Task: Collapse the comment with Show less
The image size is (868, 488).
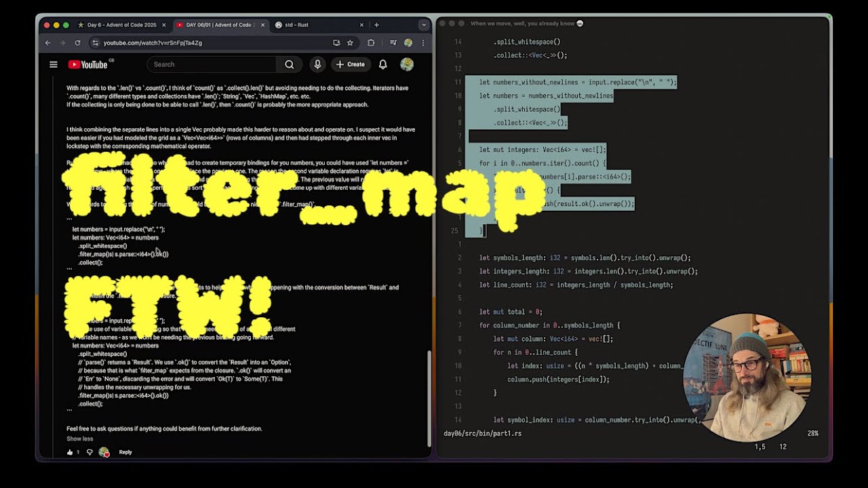Action: (x=79, y=439)
